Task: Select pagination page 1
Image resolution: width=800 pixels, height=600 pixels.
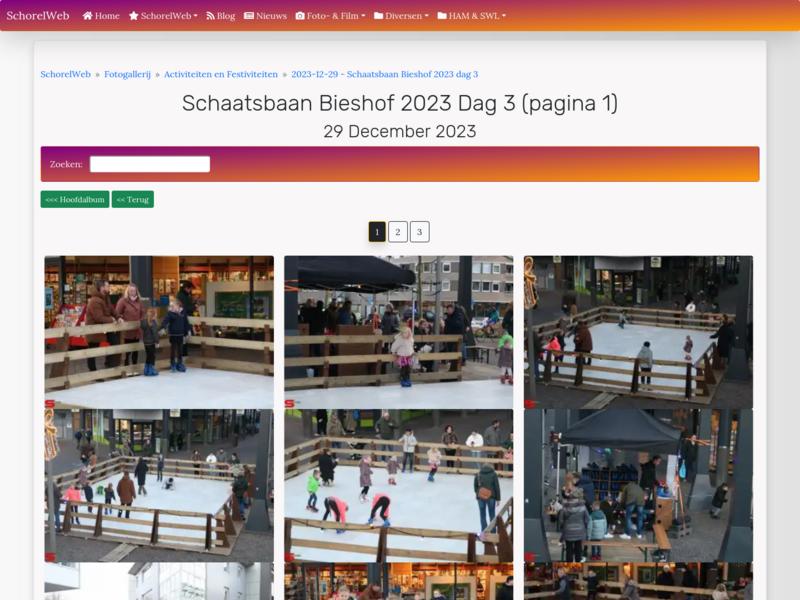Action: pos(377,232)
